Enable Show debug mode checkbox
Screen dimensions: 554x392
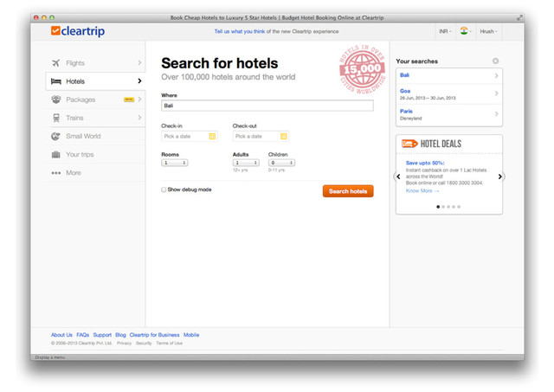164,190
